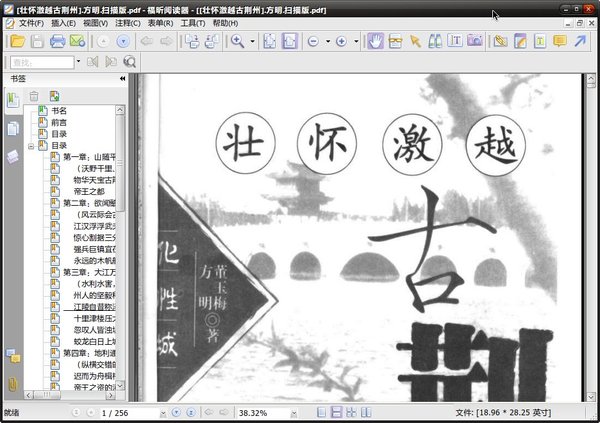This screenshot has width=600, height=423.
Task: Select the Snapshot camera tool
Action: tap(475, 41)
